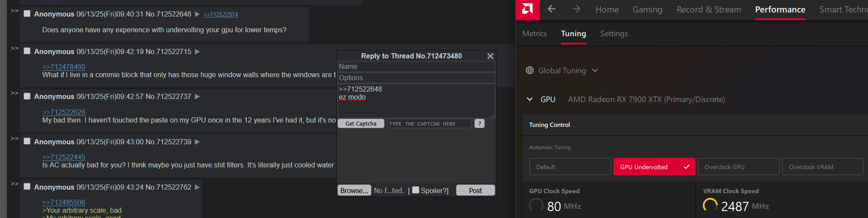Click the GPU Clock Speed gauge
Viewport: 868px width, 218px height.
click(536, 205)
